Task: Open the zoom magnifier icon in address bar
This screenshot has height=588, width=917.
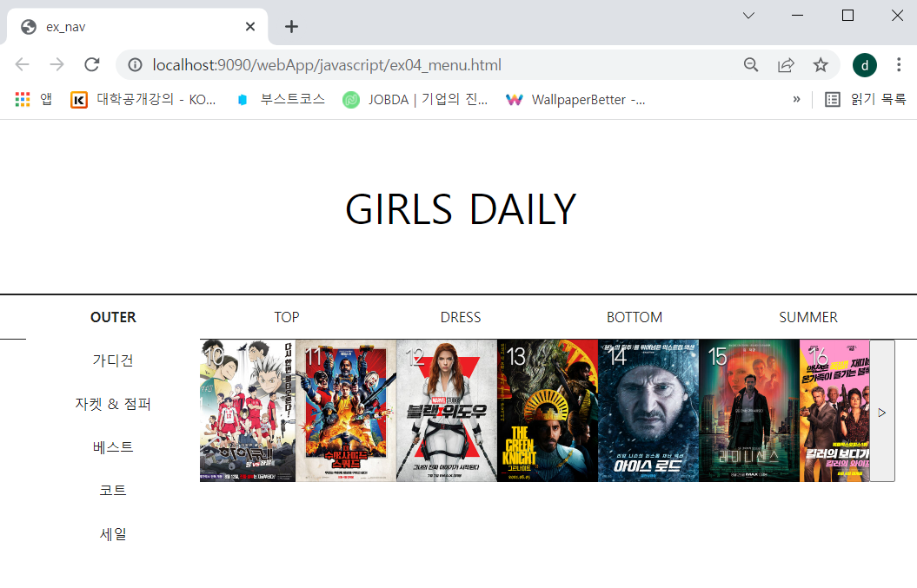Action: (751, 65)
